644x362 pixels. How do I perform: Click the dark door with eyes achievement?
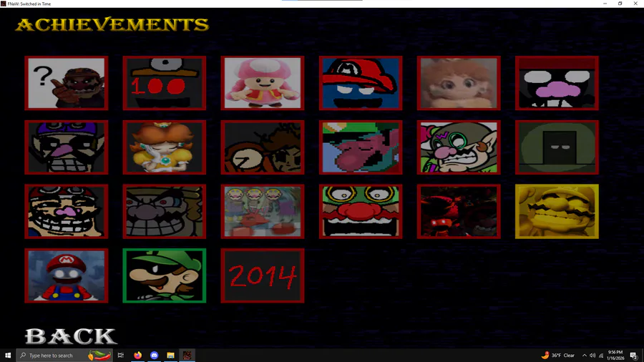[557, 147]
